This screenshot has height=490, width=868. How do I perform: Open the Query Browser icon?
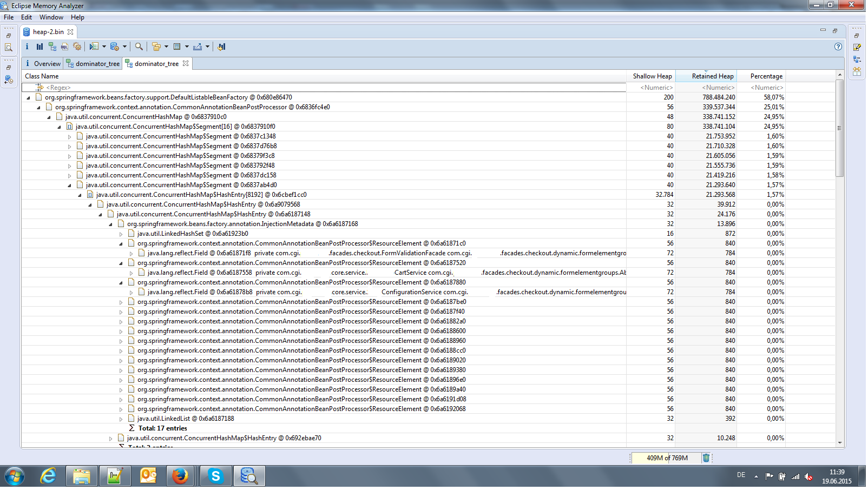pyautogui.click(x=94, y=47)
